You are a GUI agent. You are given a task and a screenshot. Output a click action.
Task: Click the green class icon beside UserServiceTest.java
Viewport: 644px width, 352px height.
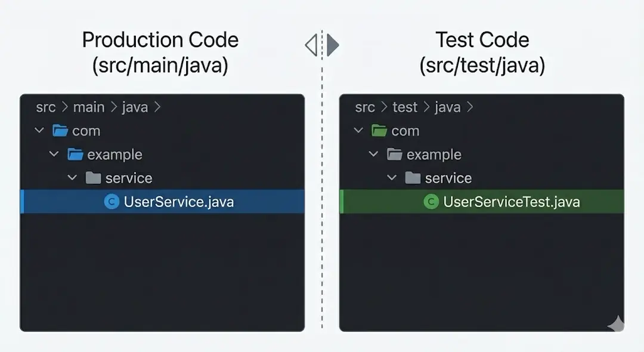[431, 202]
